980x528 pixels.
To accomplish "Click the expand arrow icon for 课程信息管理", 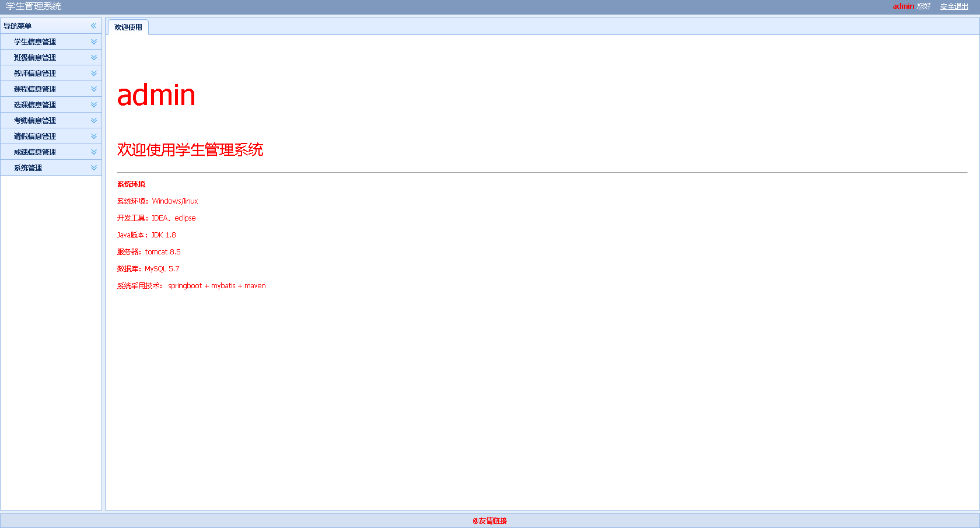I will coord(94,89).
